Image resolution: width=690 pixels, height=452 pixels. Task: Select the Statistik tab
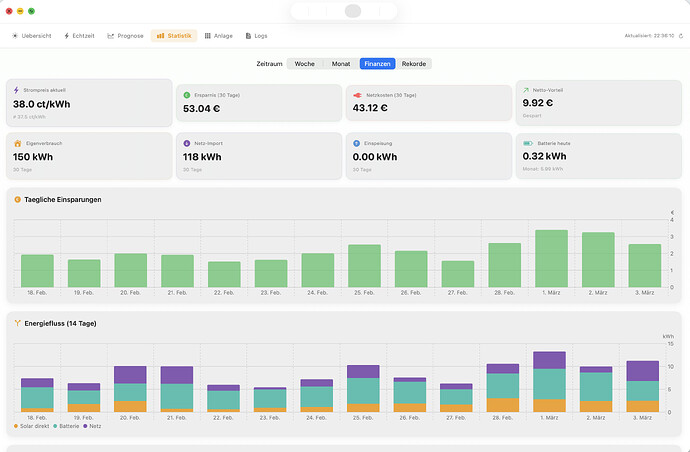click(x=174, y=36)
